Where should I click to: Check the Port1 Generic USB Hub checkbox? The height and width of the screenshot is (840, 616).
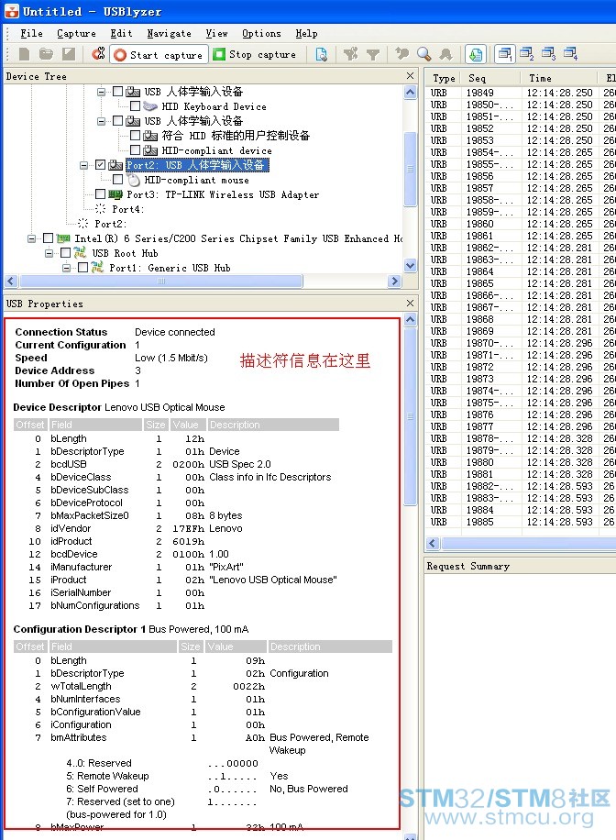tap(83, 268)
